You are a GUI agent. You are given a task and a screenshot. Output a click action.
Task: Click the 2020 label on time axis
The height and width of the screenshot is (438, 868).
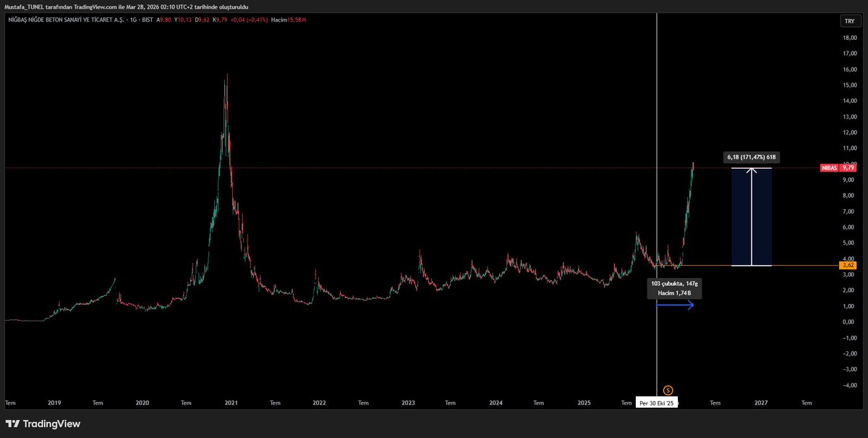pyautogui.click(x=142, y=403)
